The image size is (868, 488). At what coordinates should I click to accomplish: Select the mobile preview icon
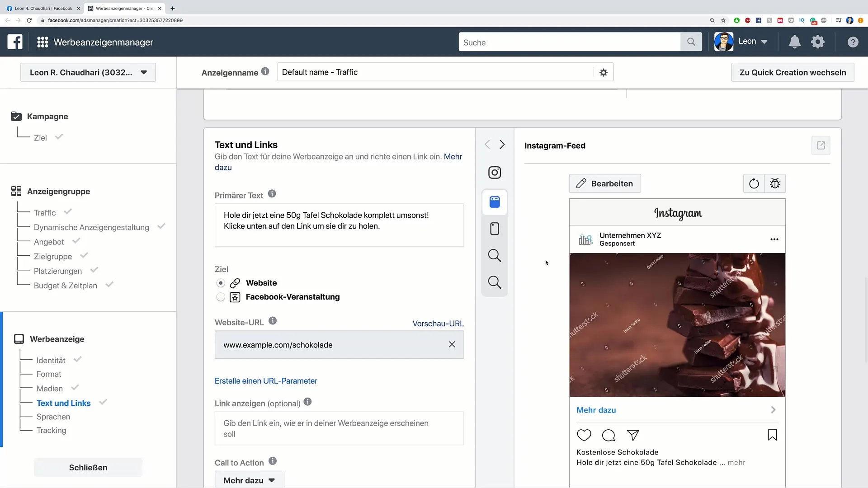(x=494, y=229)
